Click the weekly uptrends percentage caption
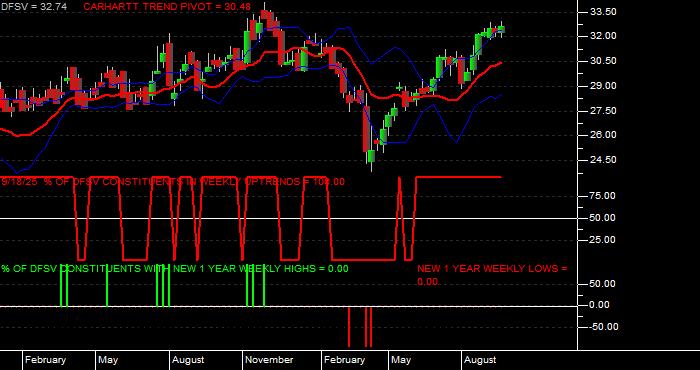Screen dimensions: 700x370 (x=173, y=182)
